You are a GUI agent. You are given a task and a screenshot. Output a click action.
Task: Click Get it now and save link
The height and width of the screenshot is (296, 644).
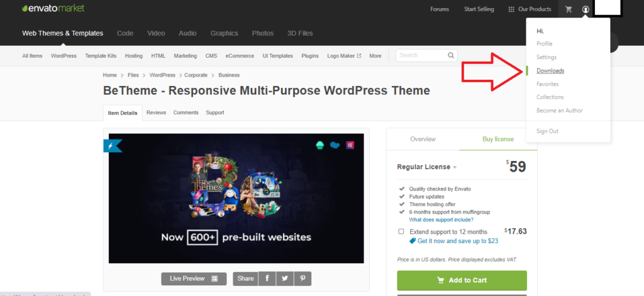click(x=458, y=241)
